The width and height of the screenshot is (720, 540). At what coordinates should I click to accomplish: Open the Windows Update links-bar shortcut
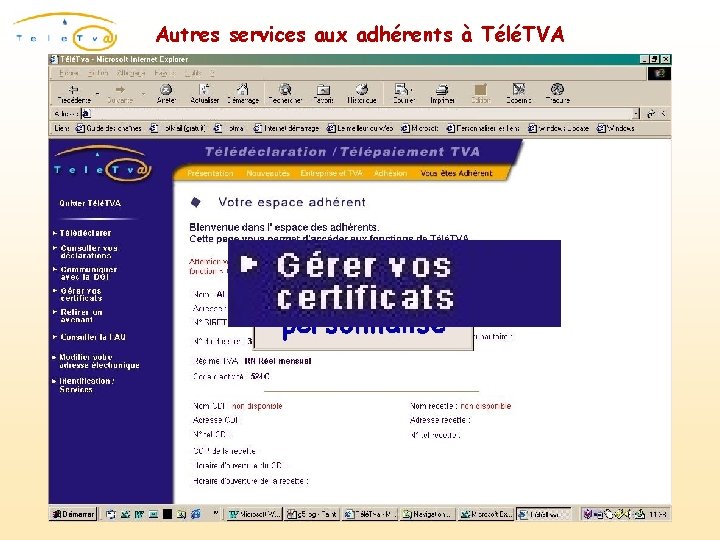558,128
